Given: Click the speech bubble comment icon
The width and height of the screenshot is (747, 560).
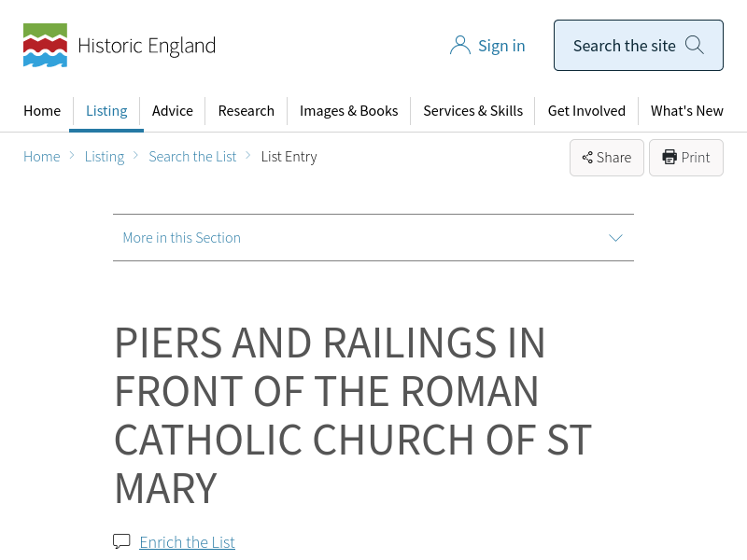Looking at the screenshot, I should (x=121, y=541).
